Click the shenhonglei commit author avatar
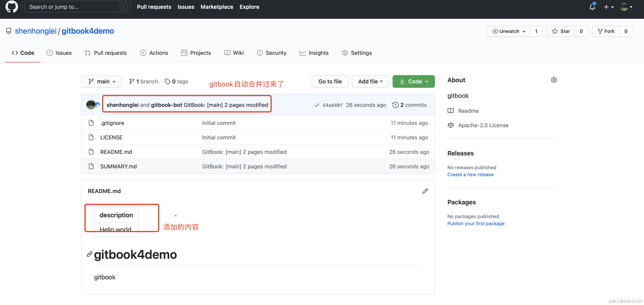Screen dimensions: 644x305 pos(91,105)
